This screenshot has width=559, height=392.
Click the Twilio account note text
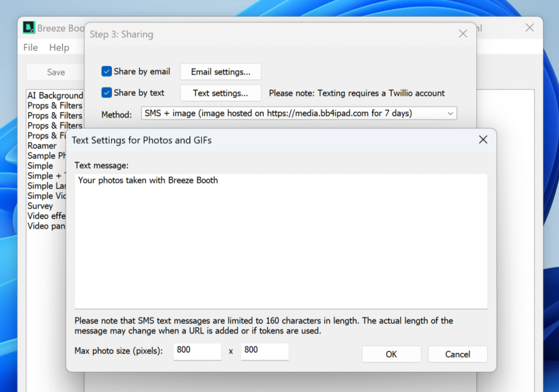coord(357,93)
